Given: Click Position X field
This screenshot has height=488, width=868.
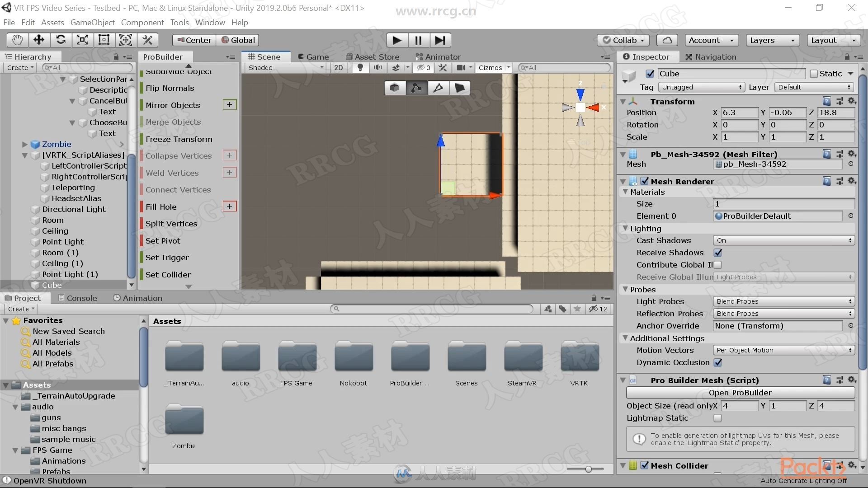Looking at the screenshot, I should pos(740,113).
